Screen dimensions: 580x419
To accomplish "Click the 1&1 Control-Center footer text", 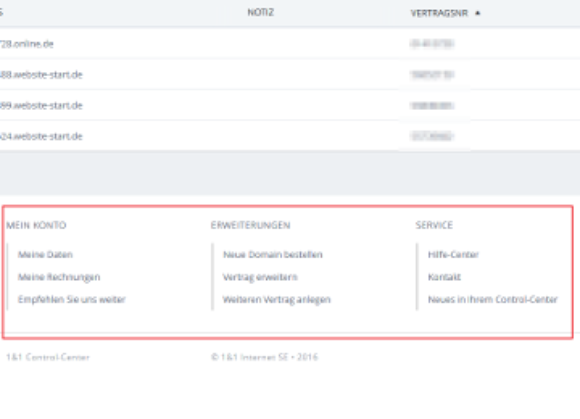I will pos(48,357).
